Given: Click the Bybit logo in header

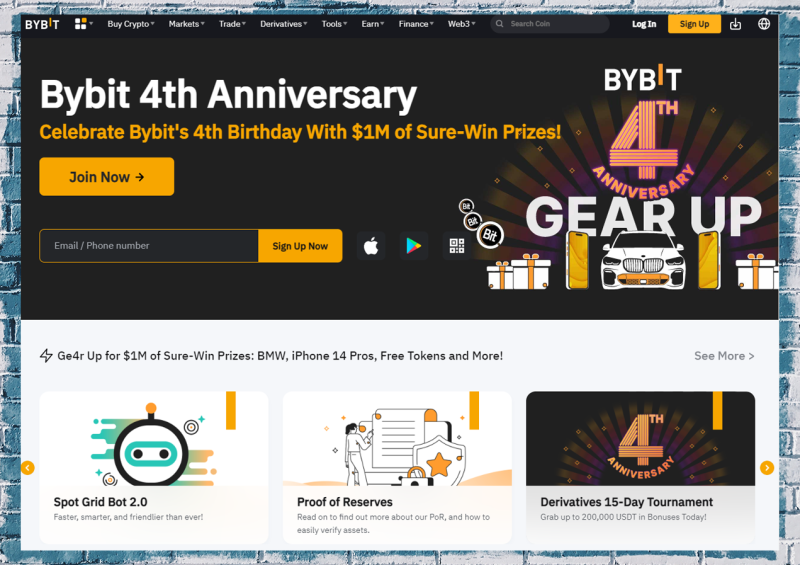Looking at the screenshot, I should point(42,24).
